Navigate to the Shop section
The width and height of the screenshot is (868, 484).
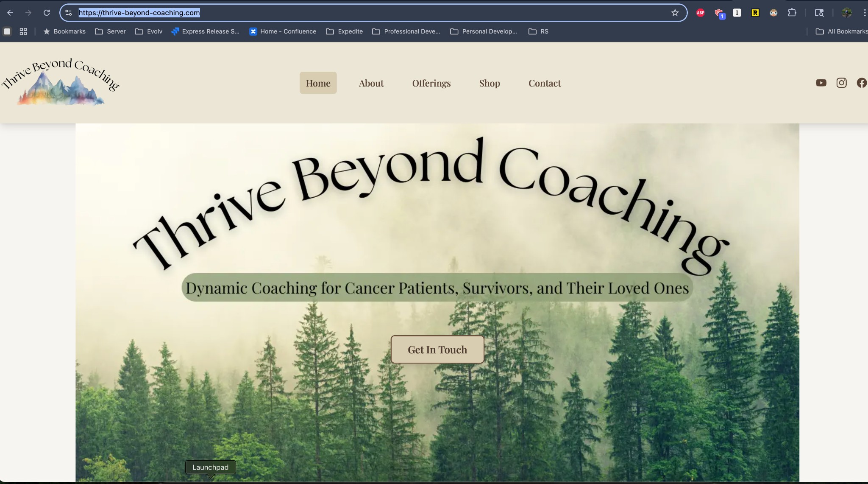(489, 83)
